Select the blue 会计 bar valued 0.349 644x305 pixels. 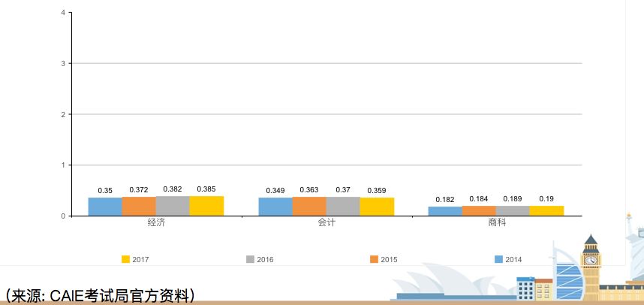[x=275, y=207]
